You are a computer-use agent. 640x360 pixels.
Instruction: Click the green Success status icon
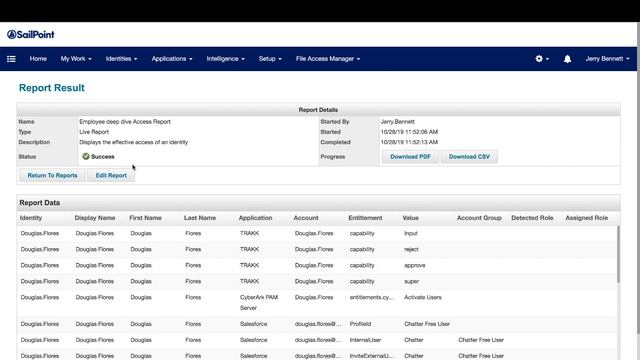pos(86,156)
